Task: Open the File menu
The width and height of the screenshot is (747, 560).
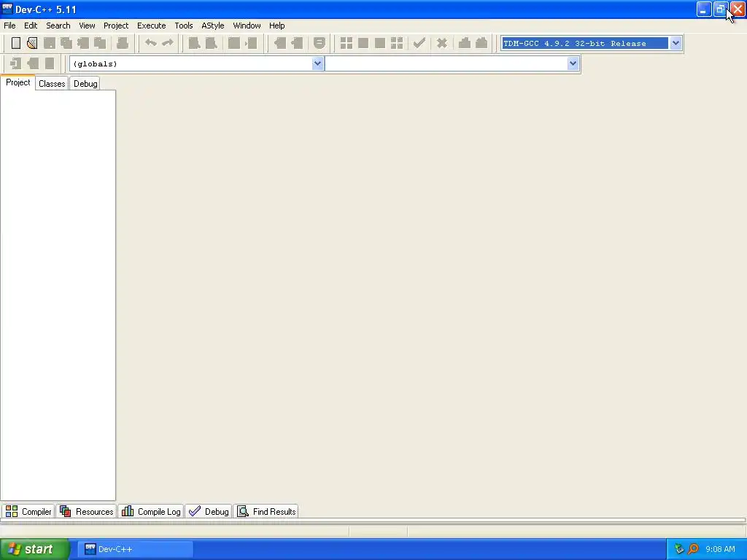Action: [x=9, y=26]
